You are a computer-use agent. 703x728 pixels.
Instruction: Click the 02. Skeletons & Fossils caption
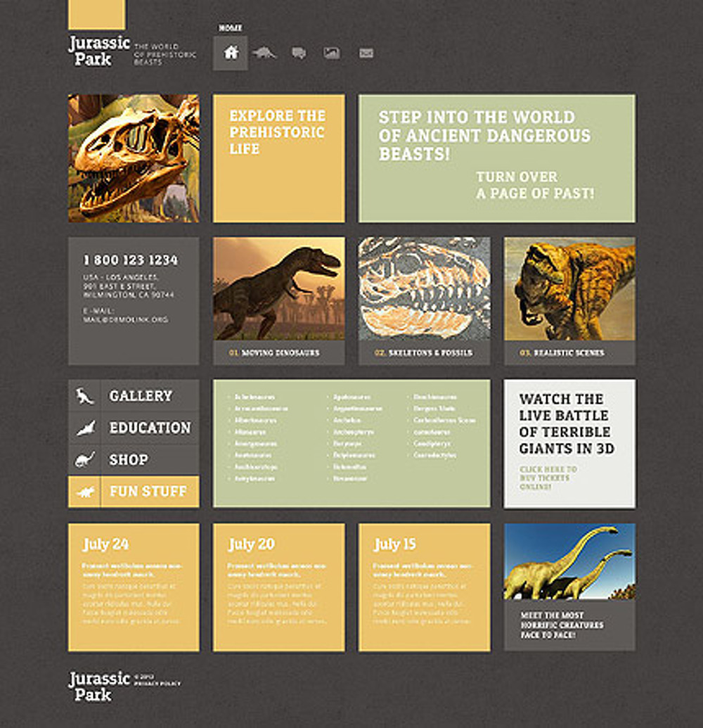pyautogui.click(x=423, y=353)
